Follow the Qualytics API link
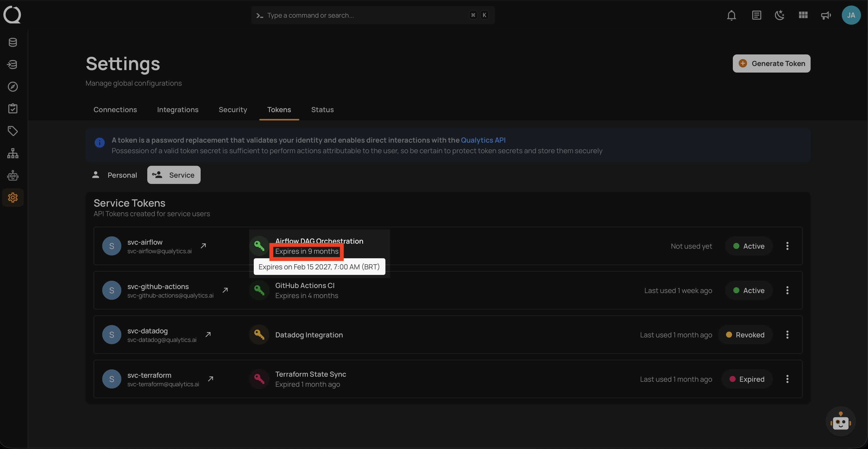This screenshot has width=868, height=449. tap(483, 140)
